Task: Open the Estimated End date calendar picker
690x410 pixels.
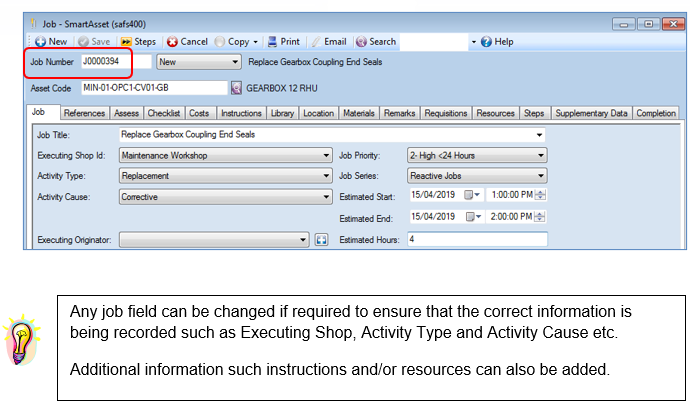Action: click(473, 216)
